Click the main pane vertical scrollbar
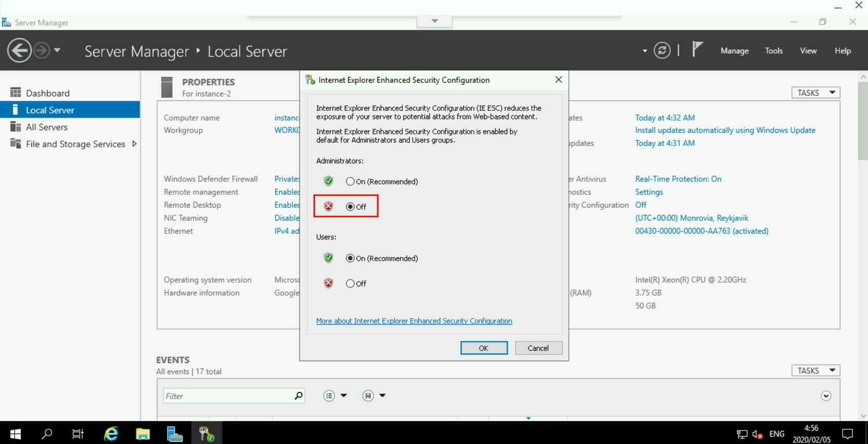The image size is (868, 444). coord(863,121)
